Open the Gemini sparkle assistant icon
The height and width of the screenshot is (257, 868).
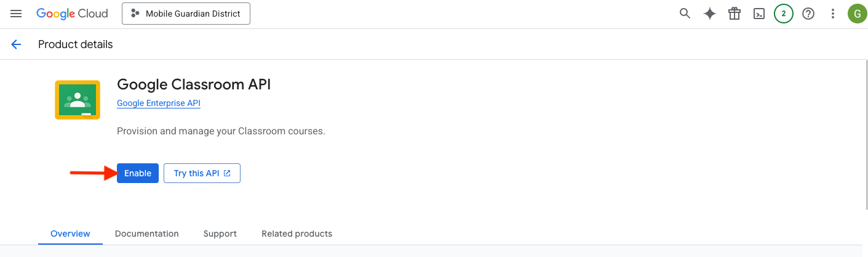click(710, 14)
